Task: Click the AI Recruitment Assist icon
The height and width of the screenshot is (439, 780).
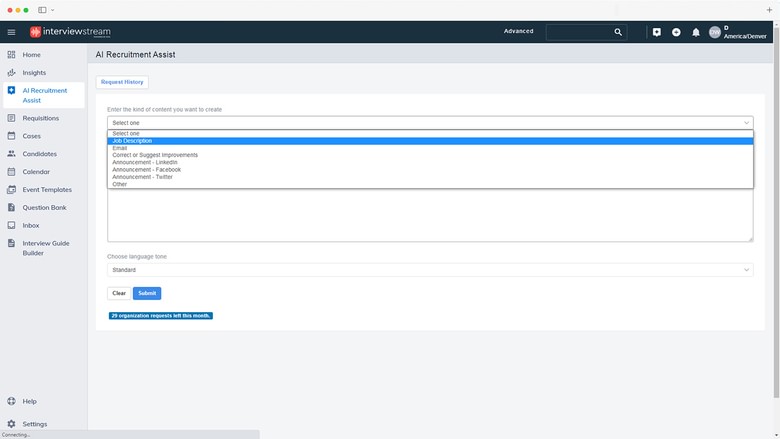Action: point(11,90)
